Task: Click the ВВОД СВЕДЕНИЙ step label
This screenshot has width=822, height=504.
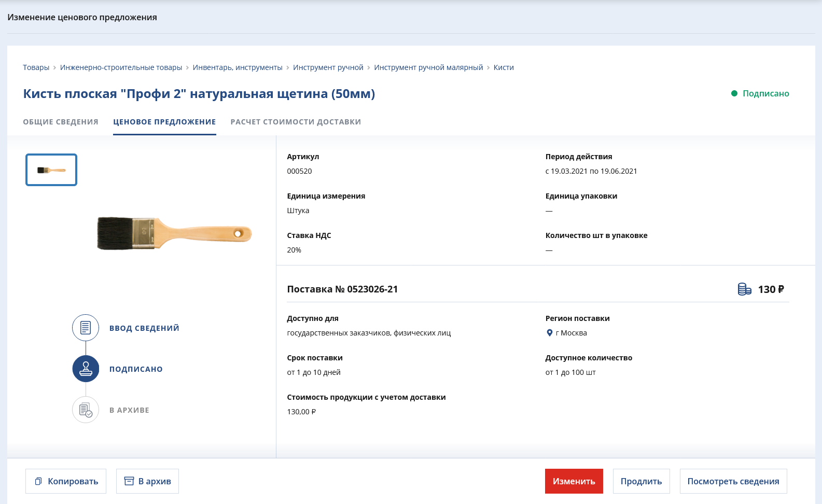Action: pyautogui.click(x=144, y=328)
